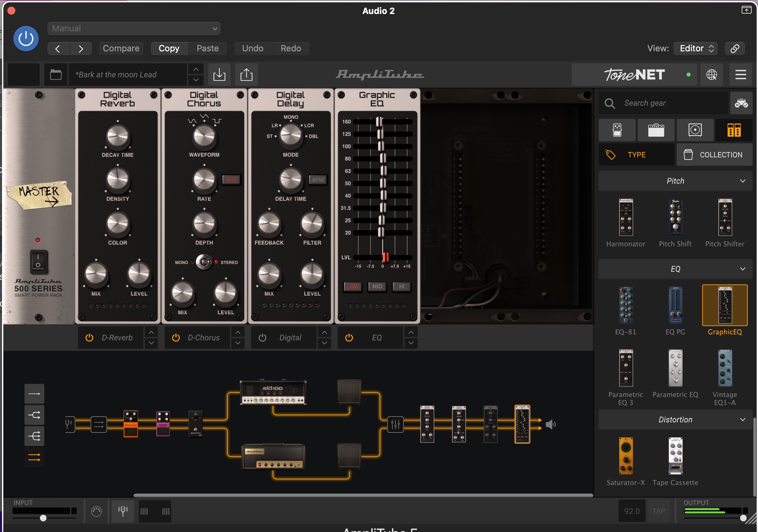The width and height of the screenshot is (758, 532).
Task: Open the preset browser folder icon
Action: click(x=56, y=74)
